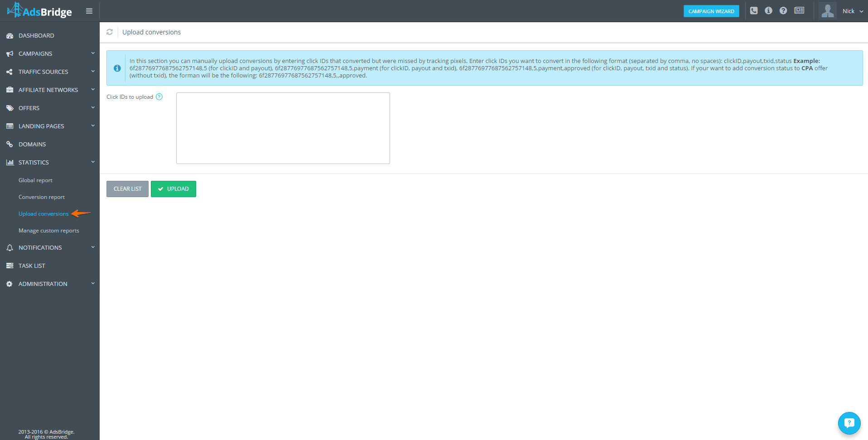Toggle the hamburger sidebar menu icon

click(x=89, y=11)
